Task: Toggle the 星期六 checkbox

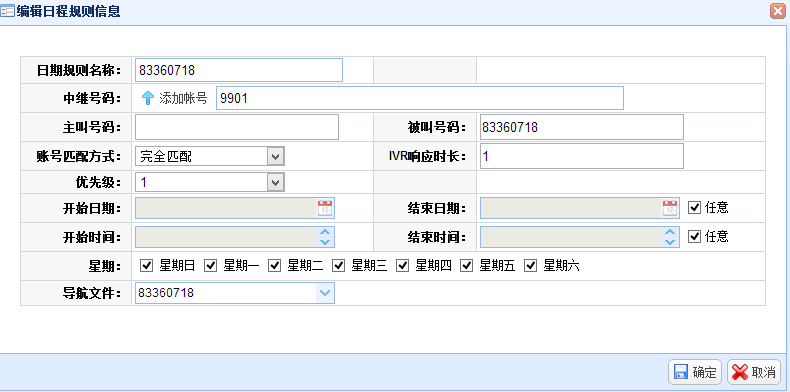Action: click(x=531, y=266)
